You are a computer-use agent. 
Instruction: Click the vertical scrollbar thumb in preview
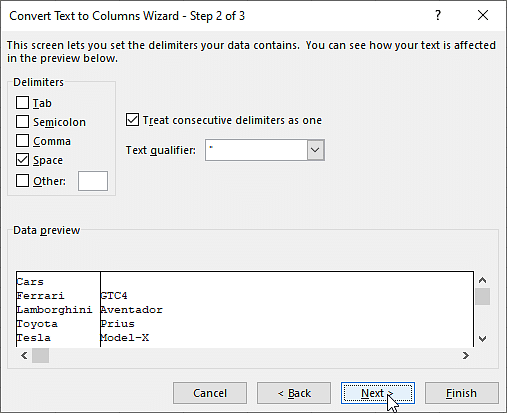coord(482,297)
